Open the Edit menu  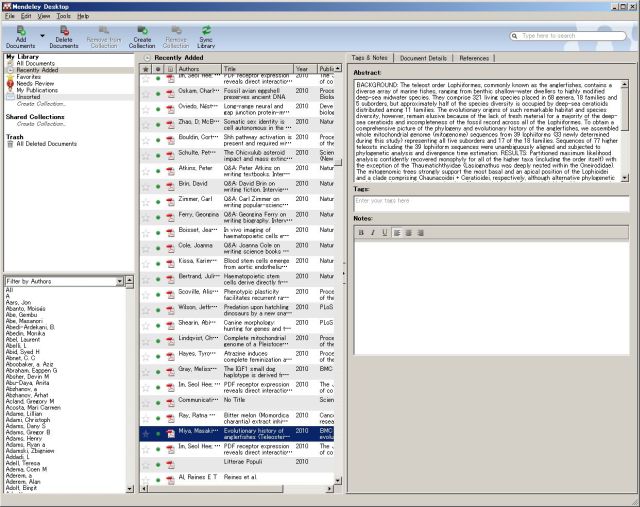point(26,16)
